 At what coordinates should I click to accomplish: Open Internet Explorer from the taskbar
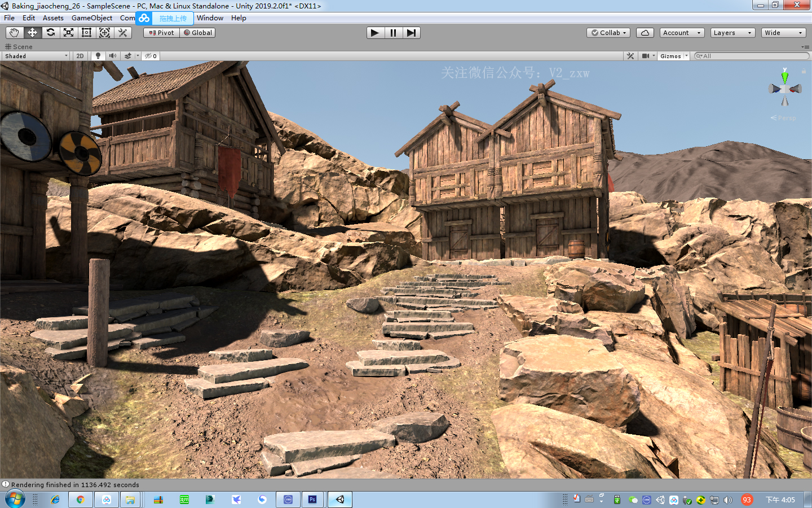pos(55,500)
